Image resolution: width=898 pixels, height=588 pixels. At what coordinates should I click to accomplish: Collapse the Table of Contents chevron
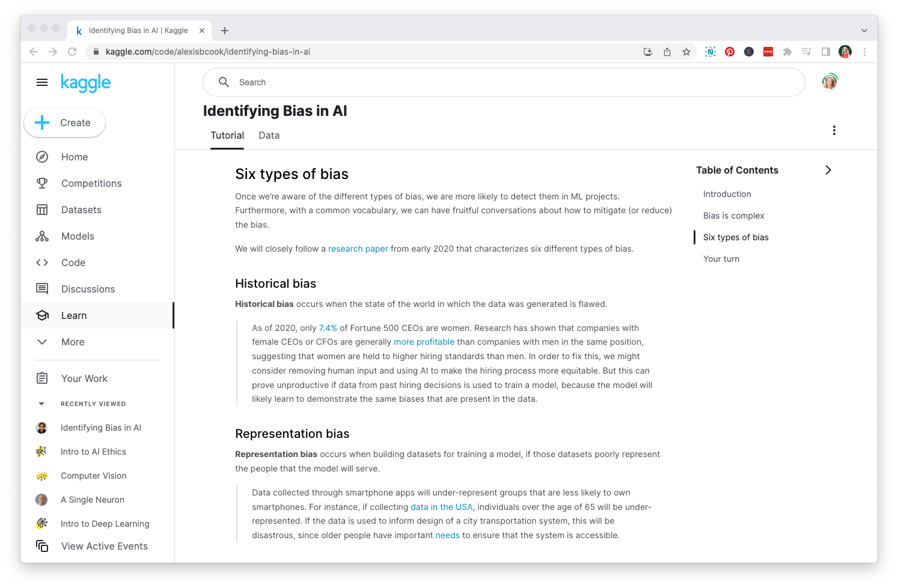[x=828, y=170]
